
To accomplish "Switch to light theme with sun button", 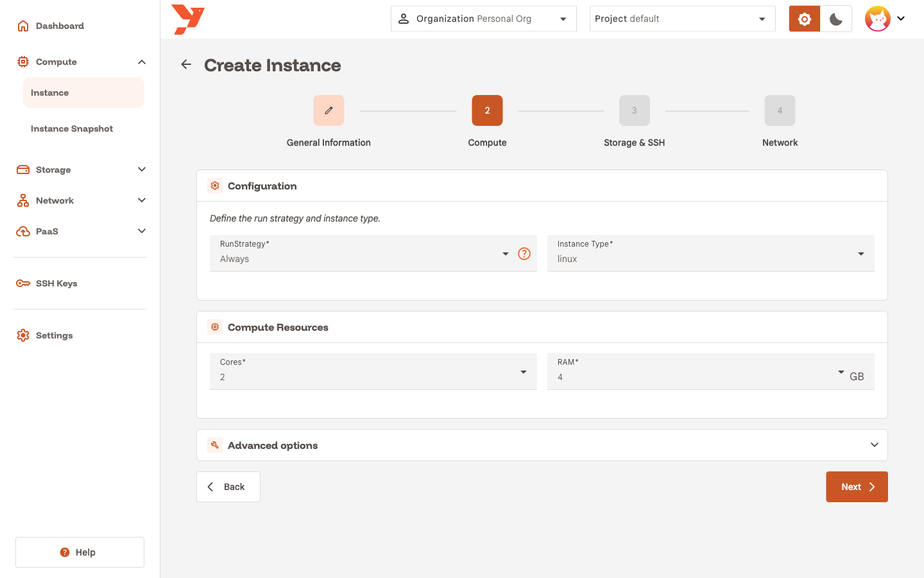I will (805, 19).
